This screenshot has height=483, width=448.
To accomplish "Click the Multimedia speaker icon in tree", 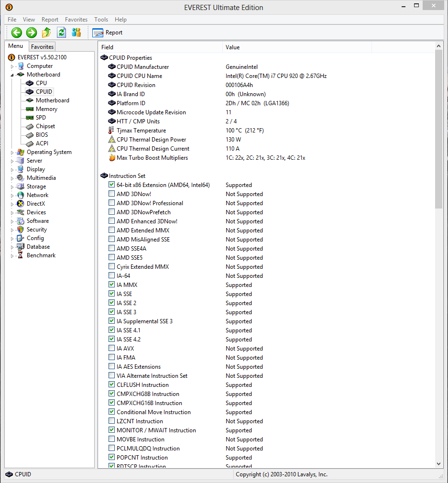I will (21, 178).
